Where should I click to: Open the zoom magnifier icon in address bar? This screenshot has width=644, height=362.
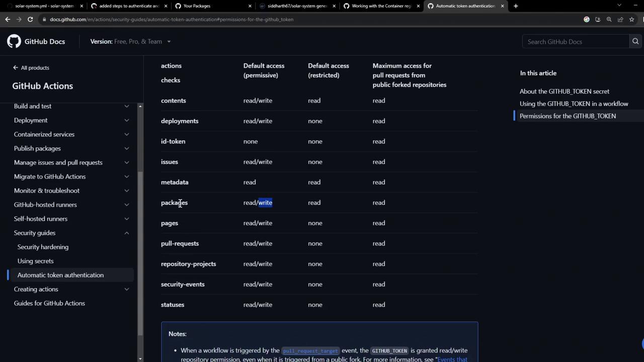click(609, 19)
